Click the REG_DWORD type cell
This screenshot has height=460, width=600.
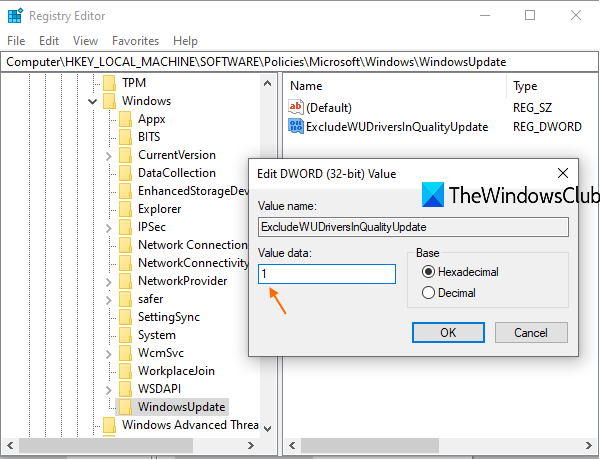547,127
